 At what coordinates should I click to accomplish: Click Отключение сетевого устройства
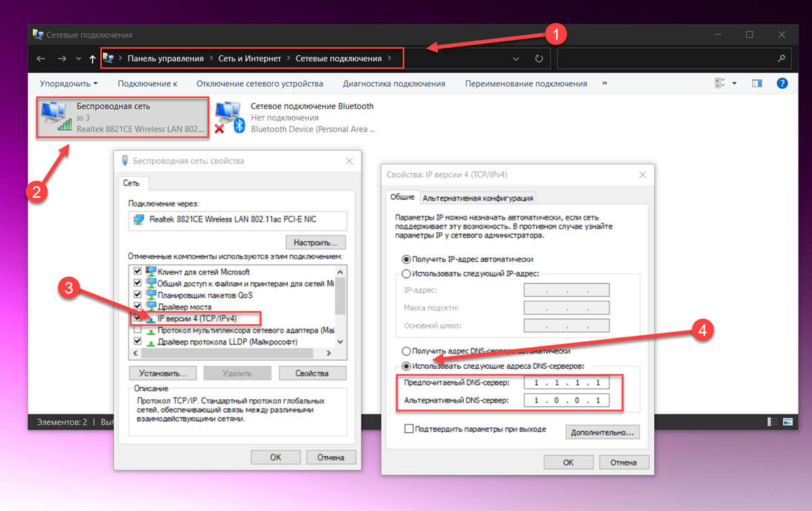[x=259, y=83]
